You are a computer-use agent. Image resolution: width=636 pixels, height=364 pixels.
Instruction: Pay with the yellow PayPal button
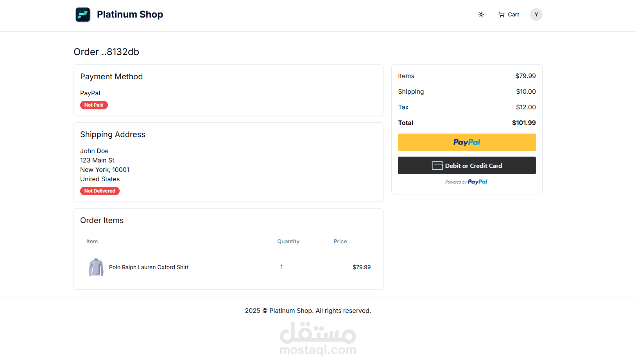pos(467,142)
